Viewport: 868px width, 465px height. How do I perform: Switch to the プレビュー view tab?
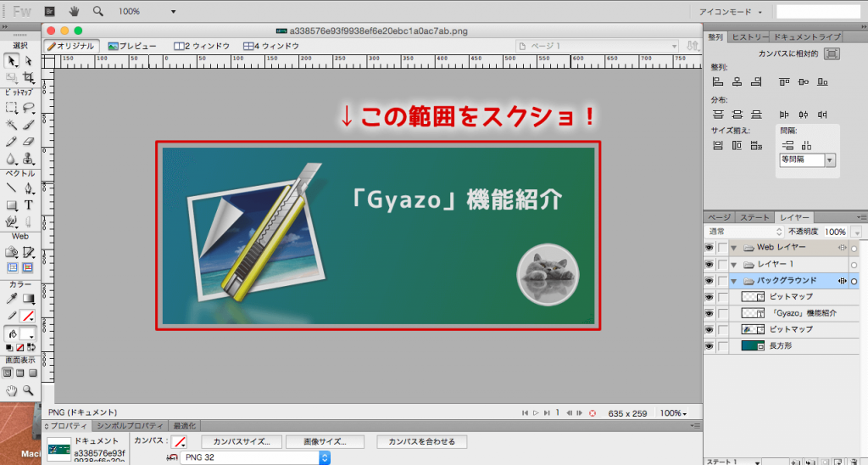click(x=132, y=46)
